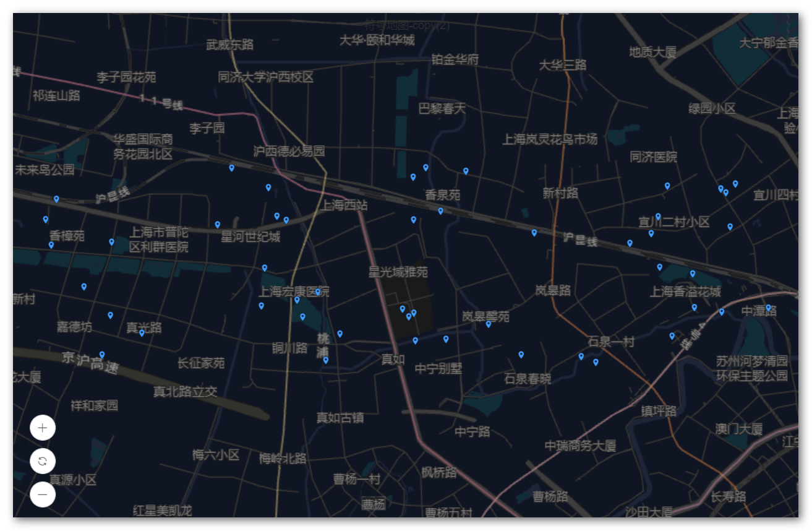The height and width of the screenshot is (531, 812).
Task: Click the pin directly below 岚皋馨苑
Action: 489,324
